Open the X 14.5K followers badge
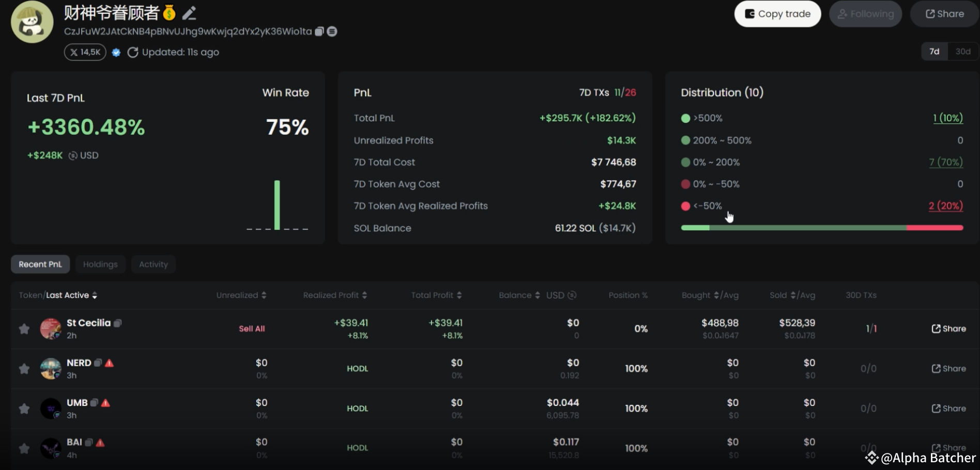 tap(85, 52)
